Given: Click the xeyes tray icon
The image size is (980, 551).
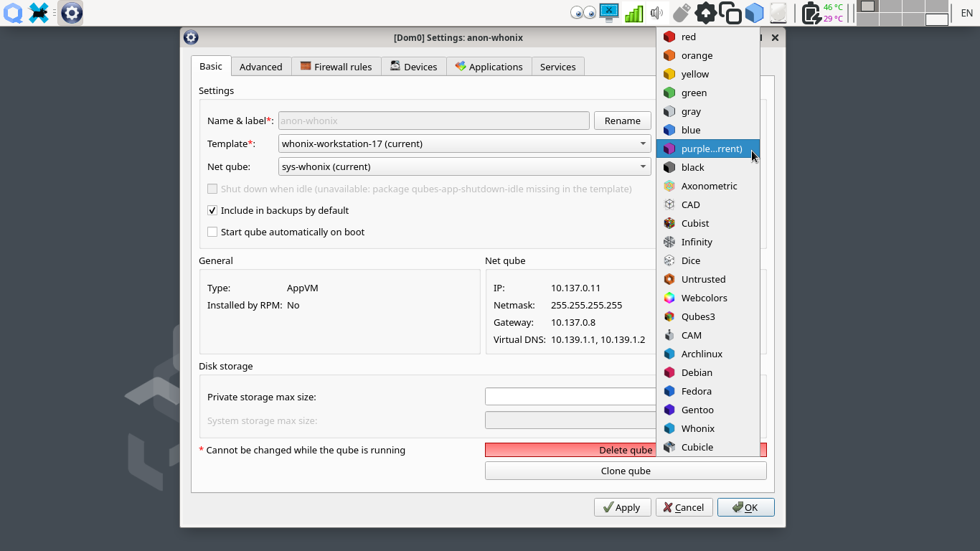Looking at the screenshot, I should coord(583,13).
